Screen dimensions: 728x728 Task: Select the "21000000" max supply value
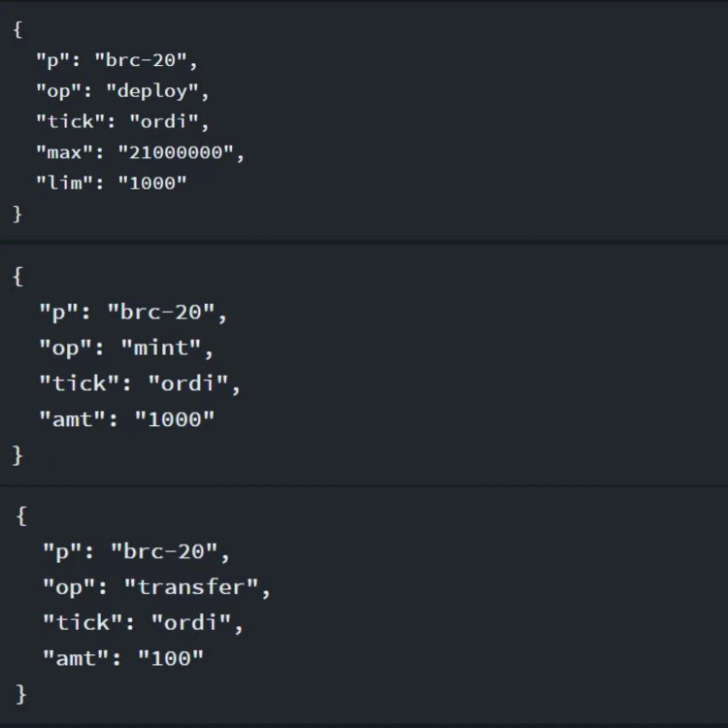(x=182, y=151)
